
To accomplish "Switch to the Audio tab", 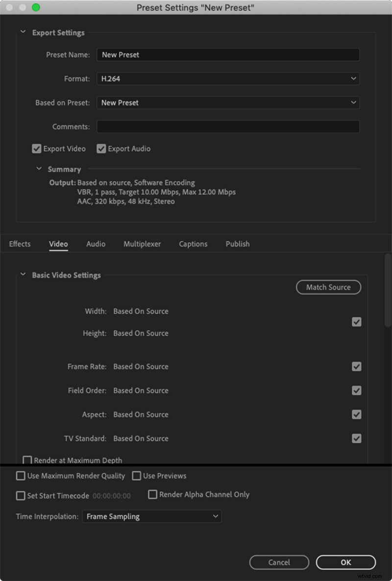I will [96, 243].
